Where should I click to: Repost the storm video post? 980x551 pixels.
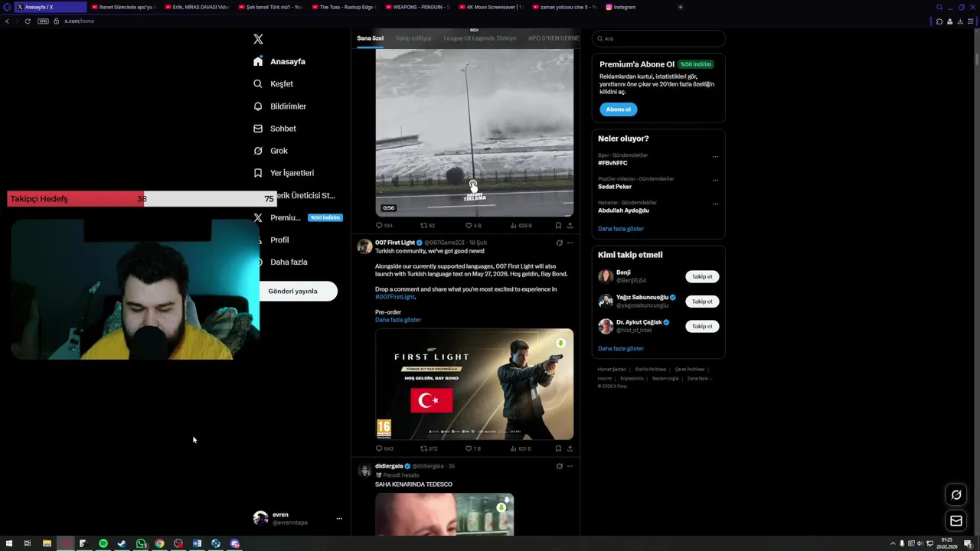[427, 226]
